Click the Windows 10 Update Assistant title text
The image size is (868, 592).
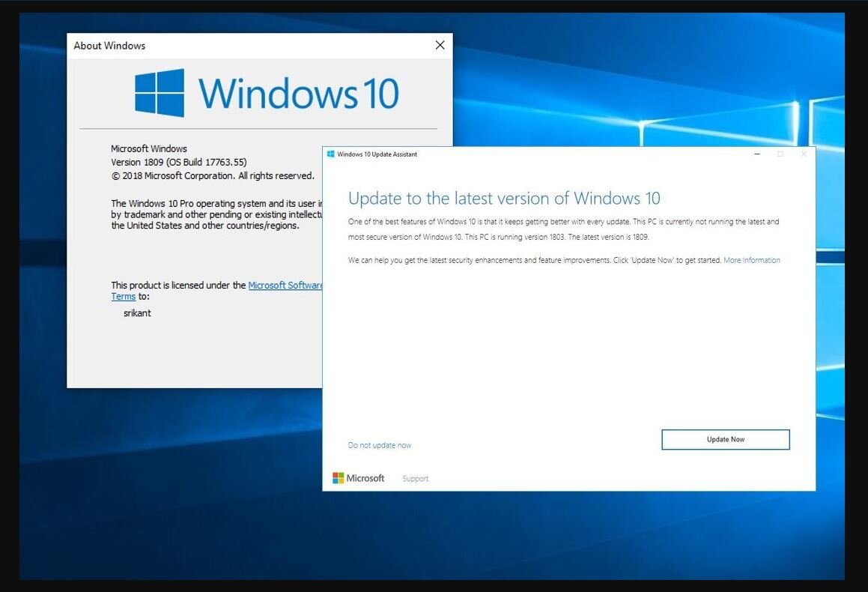pyautogui.click(x=377, y=154)
